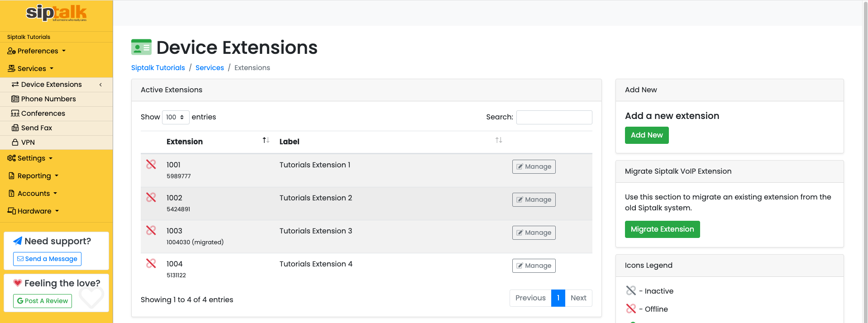
Task: Click the page vertical scrollbar
Action: (x=865, y=161)
